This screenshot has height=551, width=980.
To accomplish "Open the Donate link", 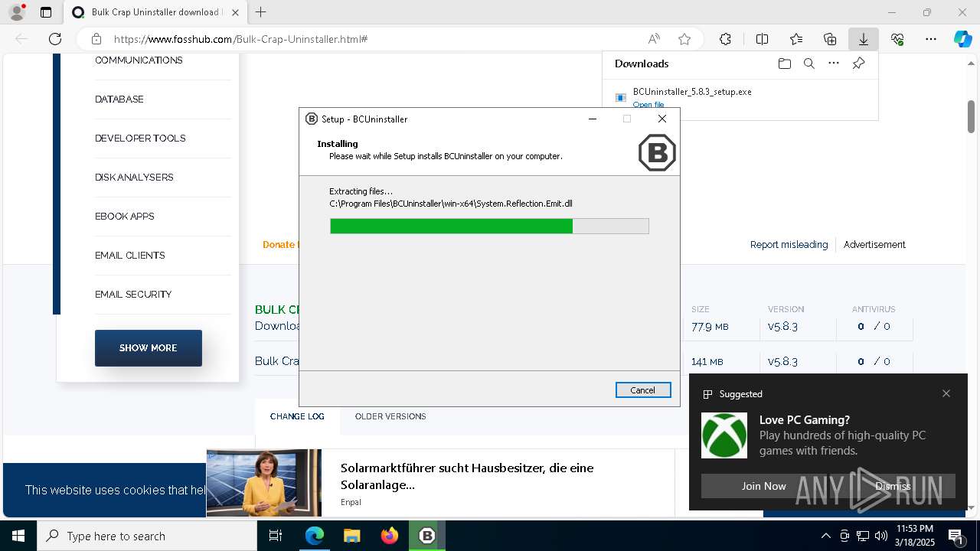I will pos(280,245).
